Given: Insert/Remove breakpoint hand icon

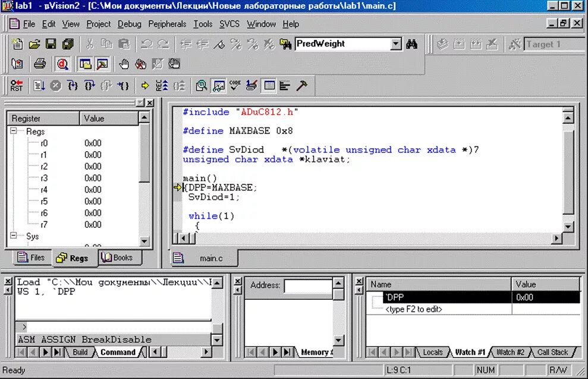Looking at the screenshot, I should click(124, 64).
